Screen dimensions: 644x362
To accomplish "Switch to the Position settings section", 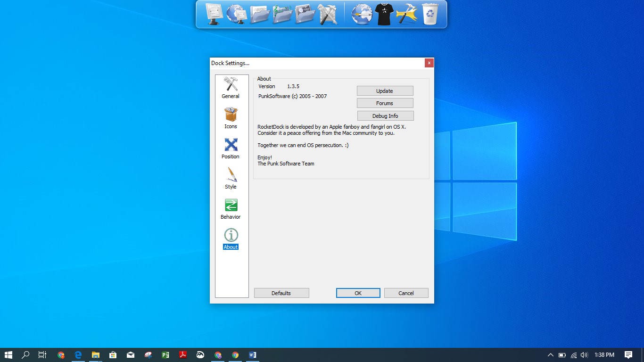I will click(x=231, y=148).
